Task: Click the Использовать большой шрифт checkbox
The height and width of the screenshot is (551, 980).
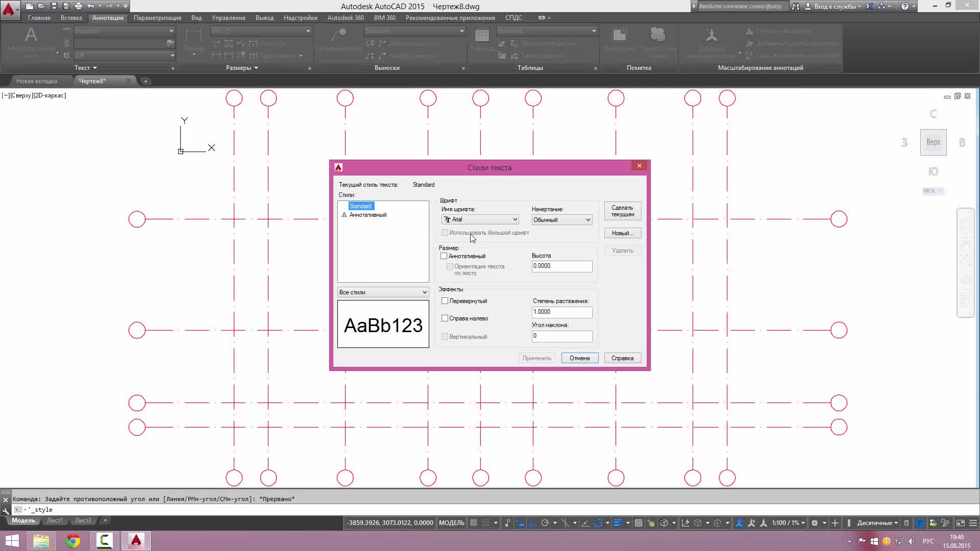Action: coord(445,233)
